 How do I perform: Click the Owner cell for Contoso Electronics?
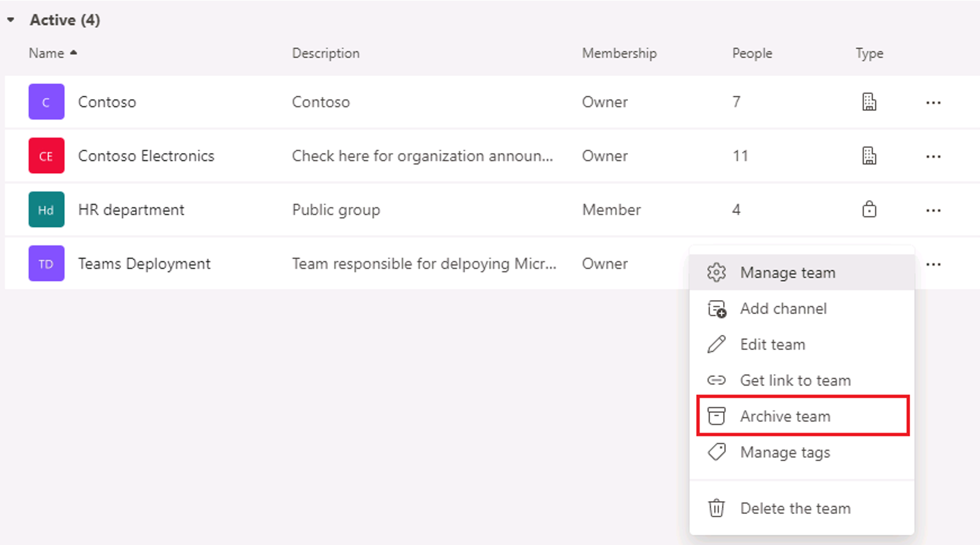coord(605,156)
